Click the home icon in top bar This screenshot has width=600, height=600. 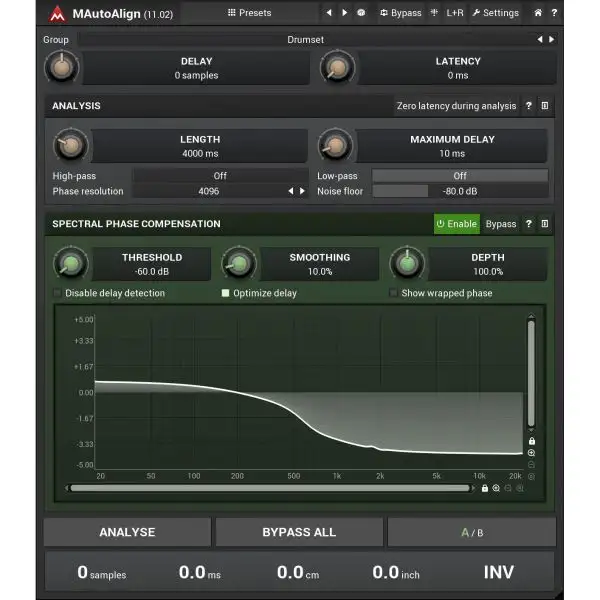[538, 13]
